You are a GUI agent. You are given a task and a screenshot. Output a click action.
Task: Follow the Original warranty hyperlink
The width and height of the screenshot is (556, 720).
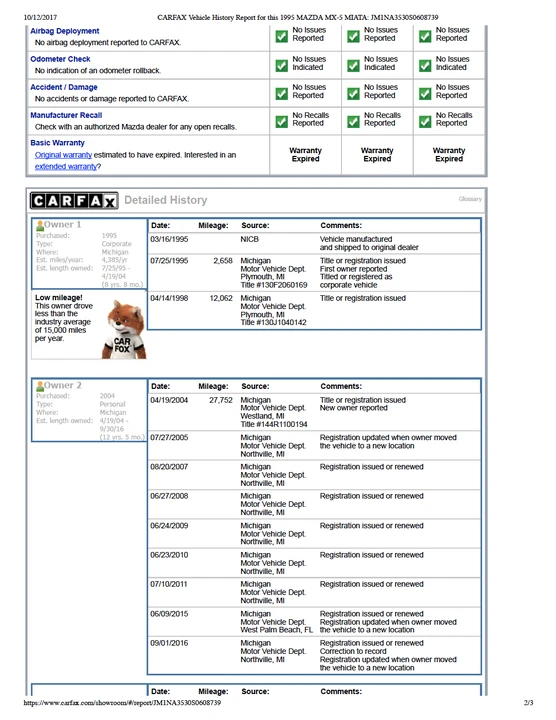[x=63, y=155]
